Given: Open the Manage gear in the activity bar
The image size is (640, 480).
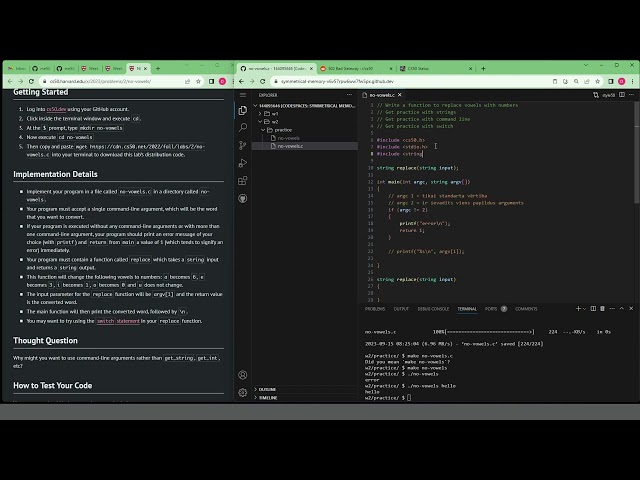Looking at the screenshot, I should pos(243,392).
